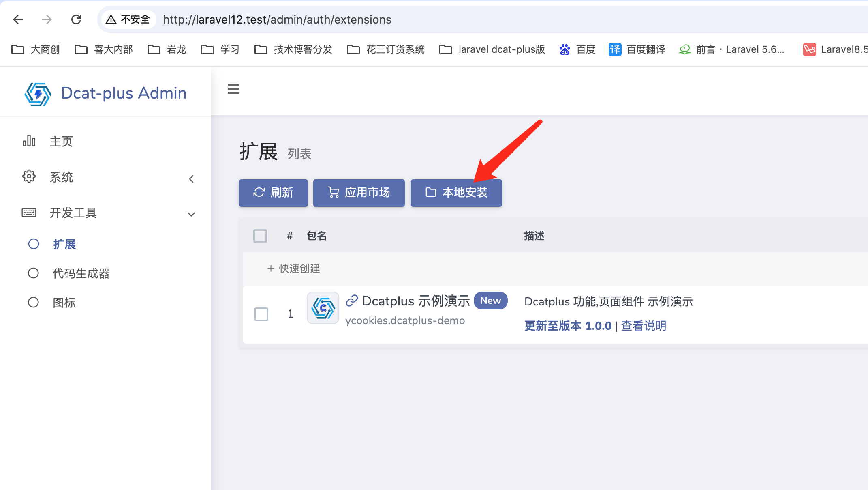Click the 本地安装 button
The height and width of the screenshot is (490, 868).
pyautogui.click(x=456, y=193)
